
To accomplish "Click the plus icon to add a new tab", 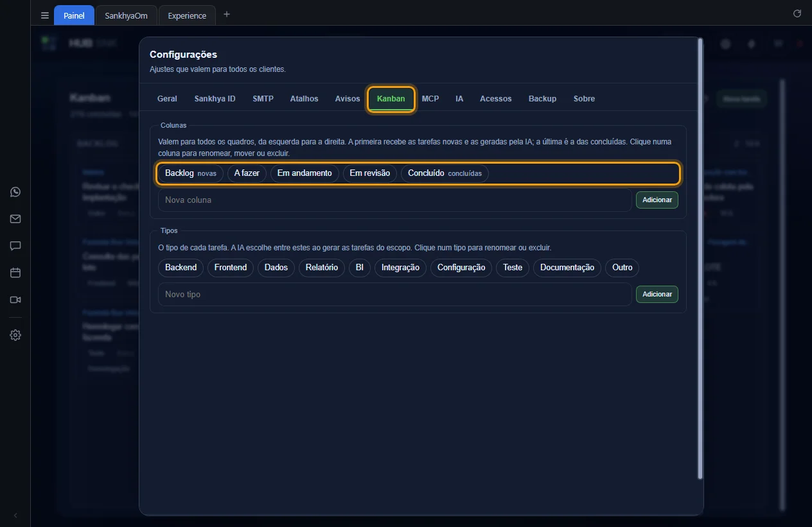I will coord(226,14).
